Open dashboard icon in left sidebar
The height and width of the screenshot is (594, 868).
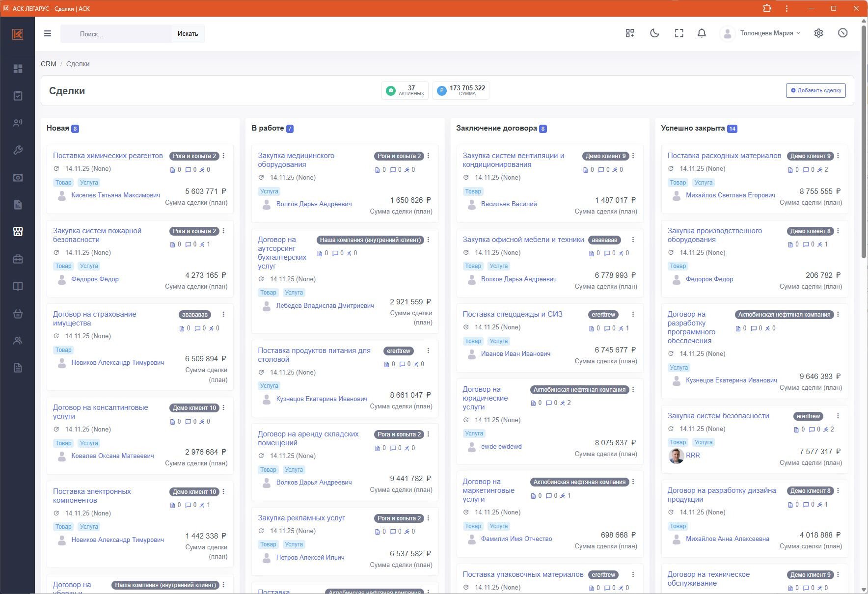18,69
